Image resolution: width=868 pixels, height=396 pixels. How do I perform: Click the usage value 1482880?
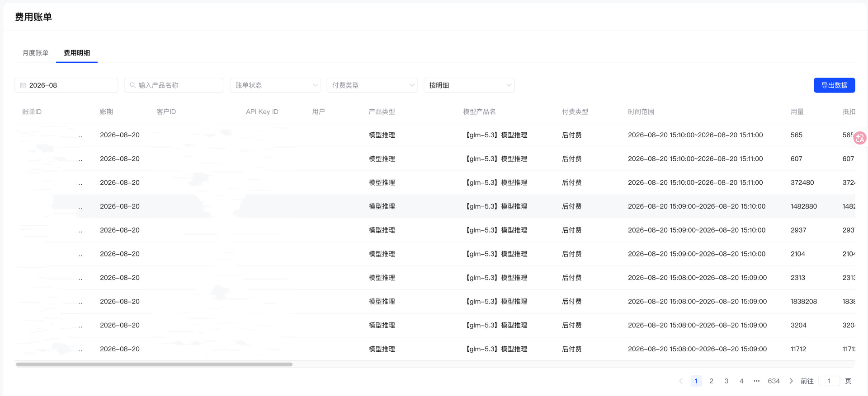click(803, 206)
